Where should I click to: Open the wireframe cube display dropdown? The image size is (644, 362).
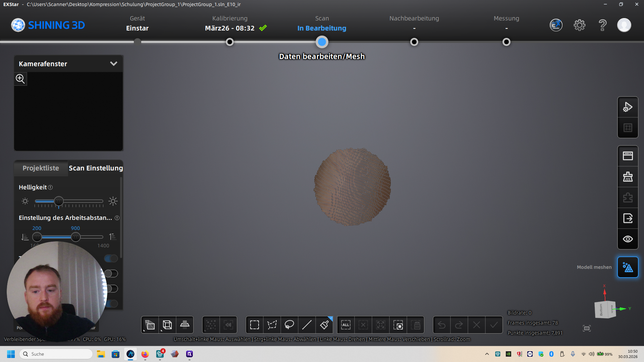(167, 325)
